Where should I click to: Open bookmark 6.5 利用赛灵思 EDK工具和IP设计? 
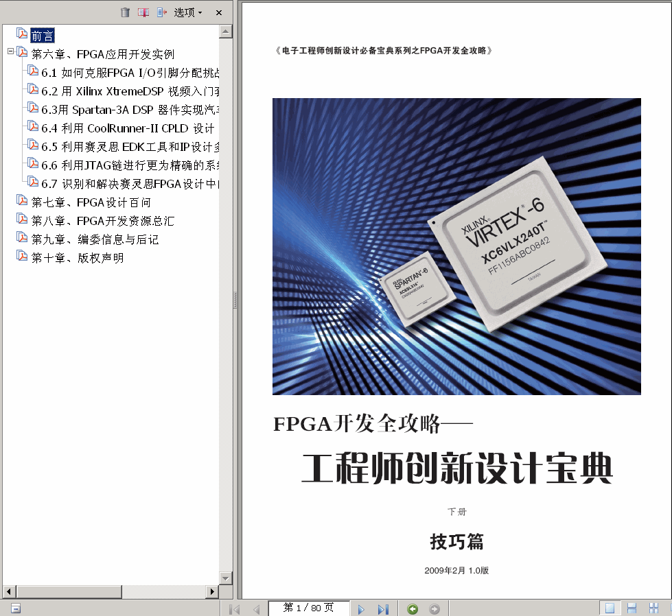(x=130, y=147)
